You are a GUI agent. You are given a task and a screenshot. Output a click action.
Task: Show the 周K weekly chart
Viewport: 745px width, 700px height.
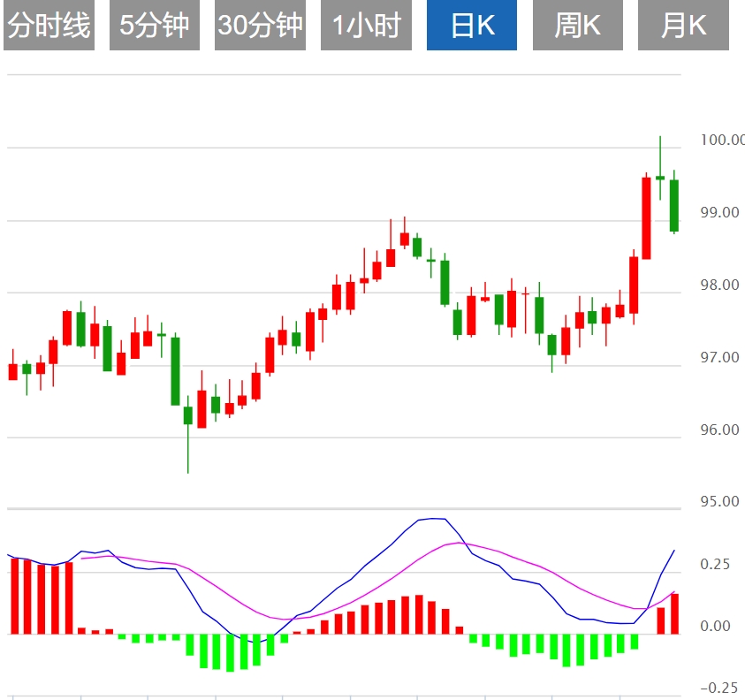coord(577,26)
